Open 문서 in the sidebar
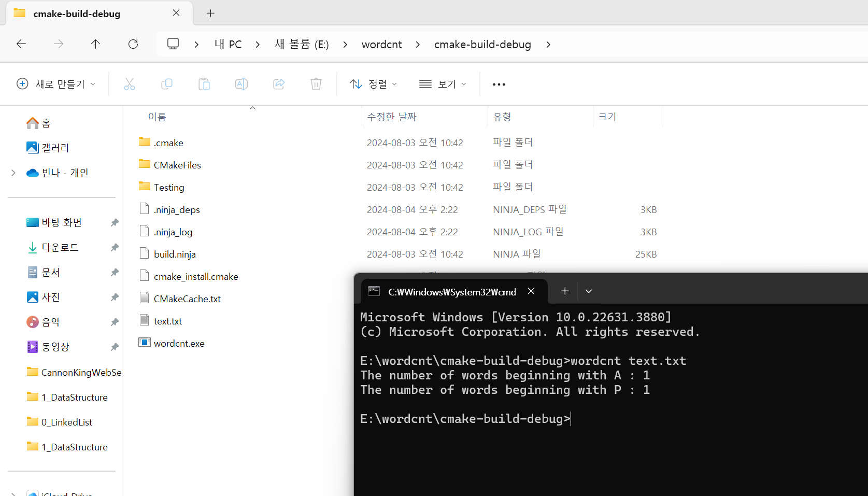The height and width of the screenshot is (496, 868). [x=43, y=272]
